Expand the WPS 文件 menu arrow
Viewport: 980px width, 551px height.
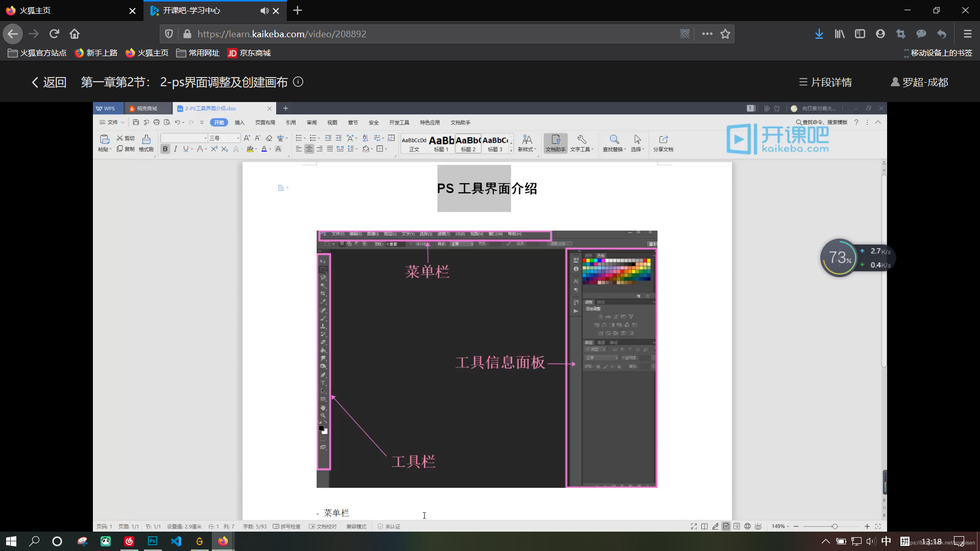click(x=122, y=122)
